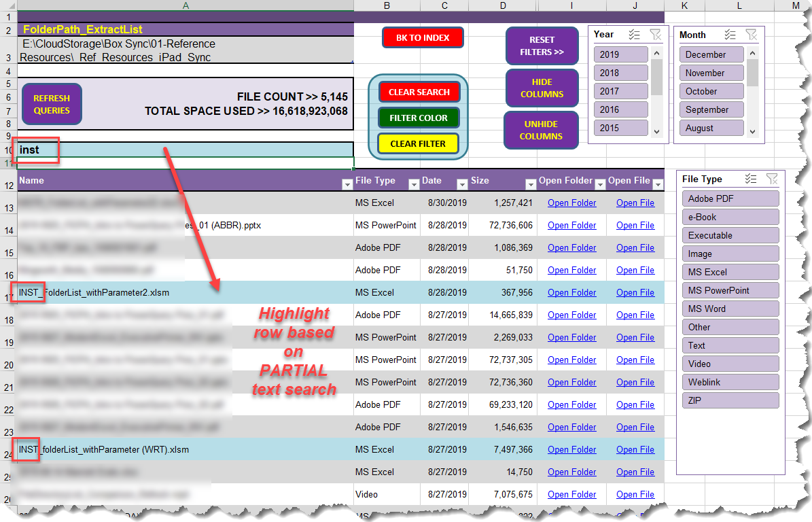The height and width of the screenshot is (522, 812).
Task: Open Folder for INST_FolderList_withParameter2.xlsm
Action: (x=571, y=292)
